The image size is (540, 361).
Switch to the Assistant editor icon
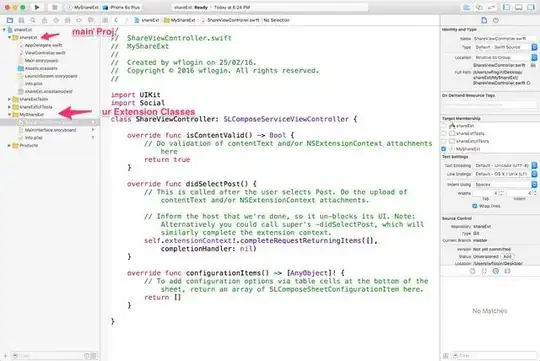coord(479,7)
